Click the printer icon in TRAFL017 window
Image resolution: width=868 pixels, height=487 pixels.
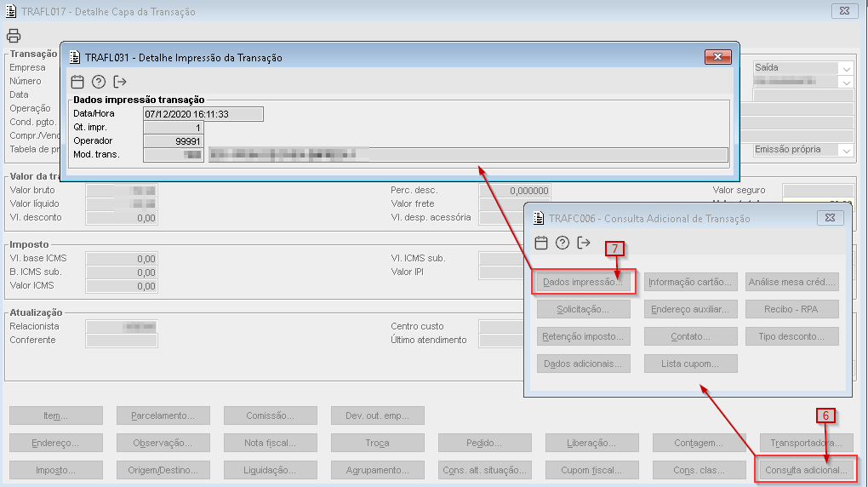click(x=14, y=36)
